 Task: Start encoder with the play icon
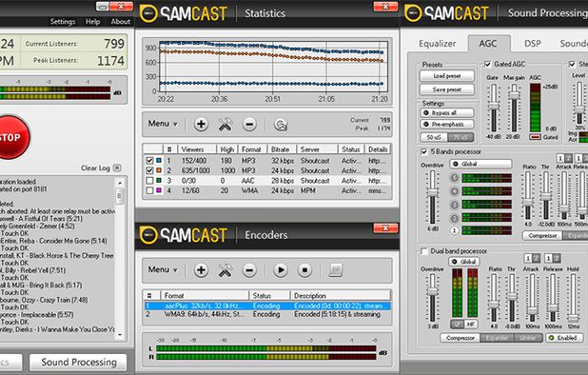281,270
